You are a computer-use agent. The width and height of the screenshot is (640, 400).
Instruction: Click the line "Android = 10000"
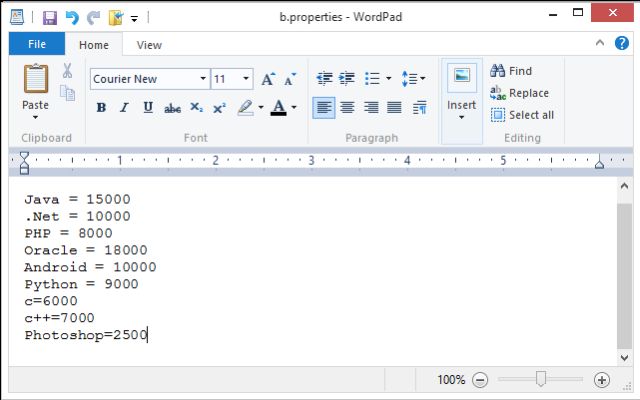pos(90,267)
